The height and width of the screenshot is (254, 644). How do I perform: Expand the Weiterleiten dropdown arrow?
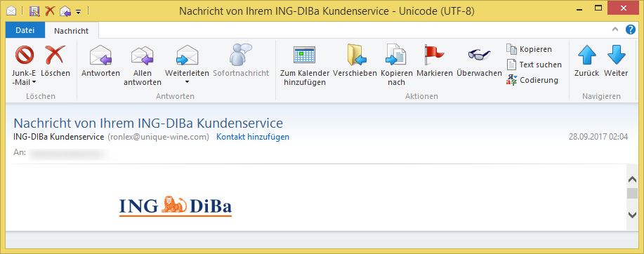click(x=187, y=82)
